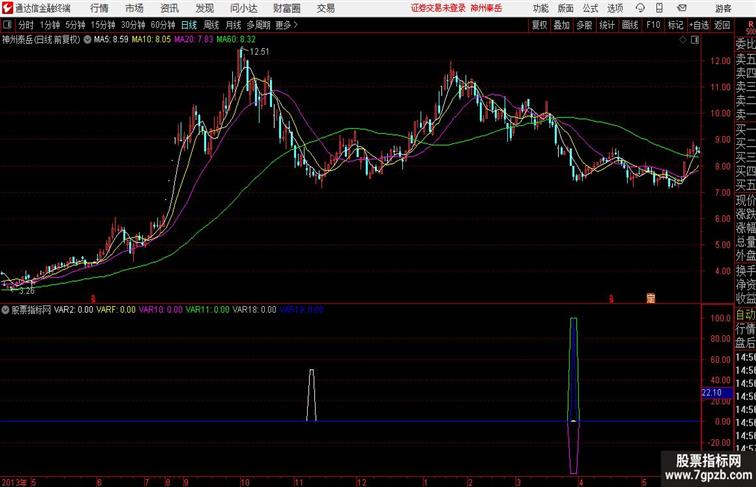The height and width of the screenshot is (487, 756).
Task: Expand the sub-indicator dropdown beside 股票指标网
Action: [5, 310]
